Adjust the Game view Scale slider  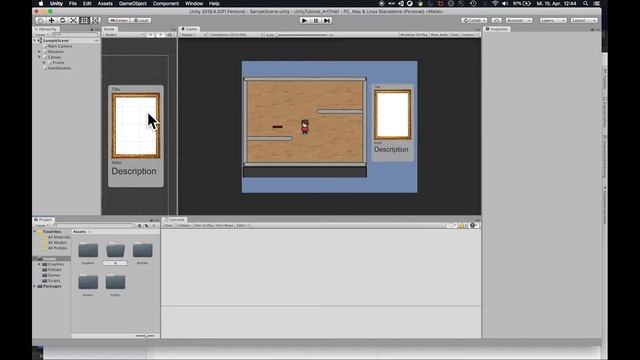coord(303,35)
